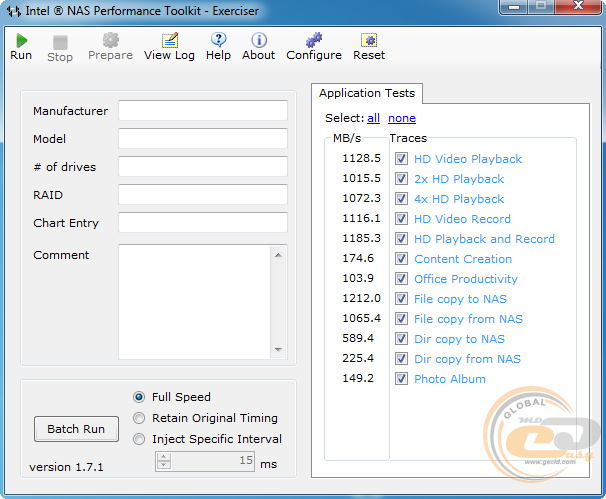Open the Content Creation trace link
The width and height of the screenshot is (606, 499).
(x=463, y=259)
